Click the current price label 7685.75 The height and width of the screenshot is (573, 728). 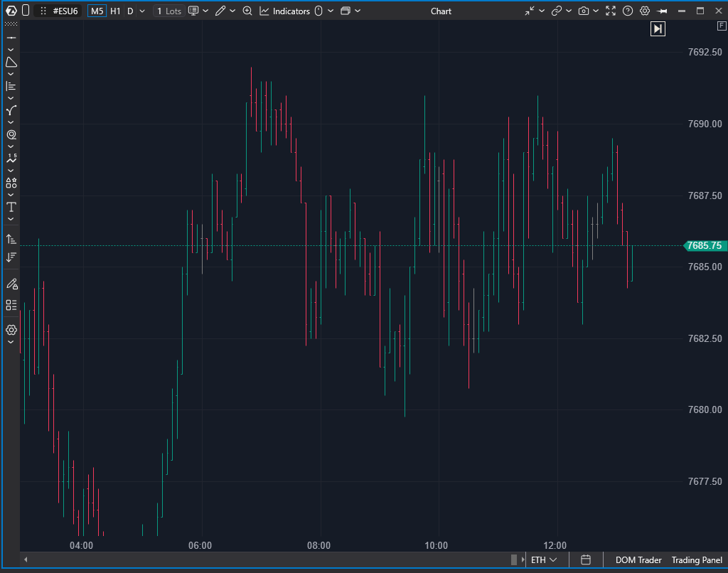point(705,246)
